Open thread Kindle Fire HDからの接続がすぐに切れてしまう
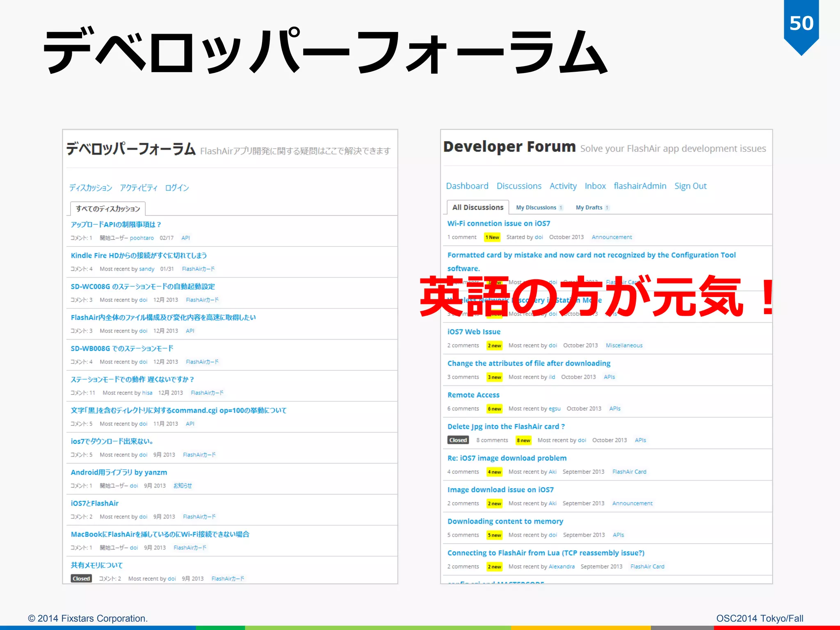The height and width of the screenshot is (630, 840). tap(139, 256)
